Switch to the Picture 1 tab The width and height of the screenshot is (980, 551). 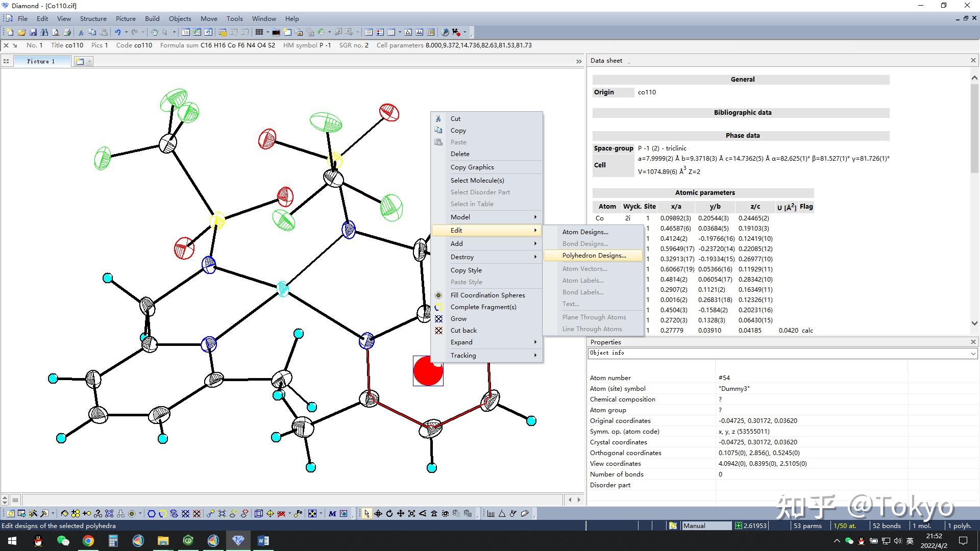41,61
